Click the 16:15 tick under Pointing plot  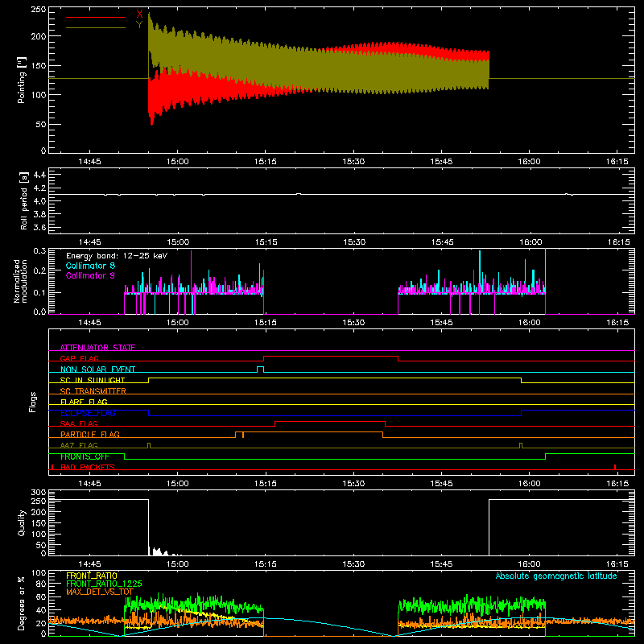tap(617, 162)
